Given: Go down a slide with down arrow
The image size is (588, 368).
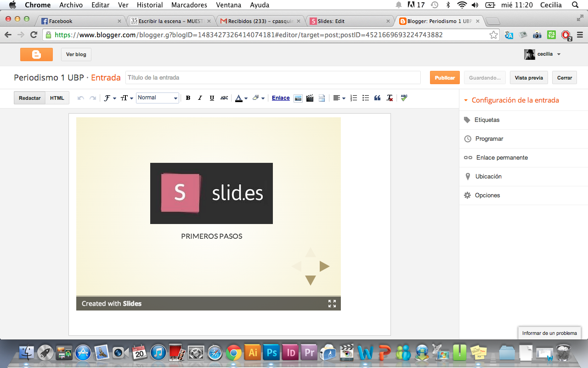Looking at the screenshot, I should (311, 280).
